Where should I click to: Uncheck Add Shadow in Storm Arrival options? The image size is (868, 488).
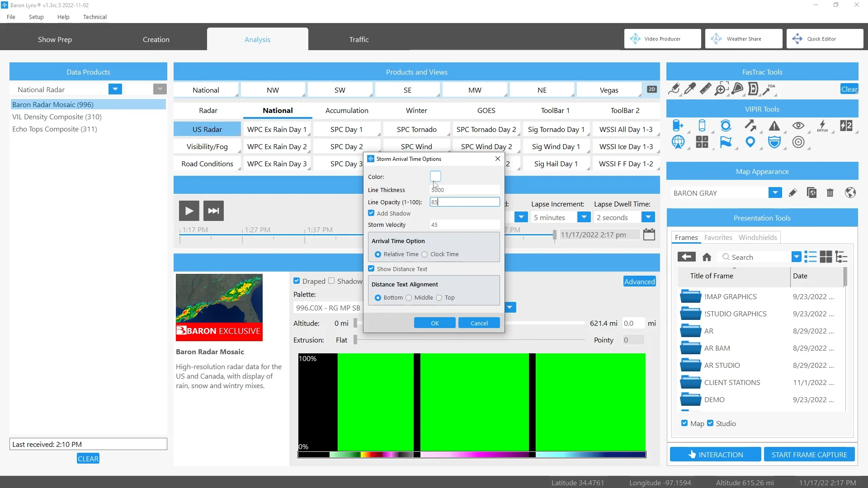tap(371, 213)
